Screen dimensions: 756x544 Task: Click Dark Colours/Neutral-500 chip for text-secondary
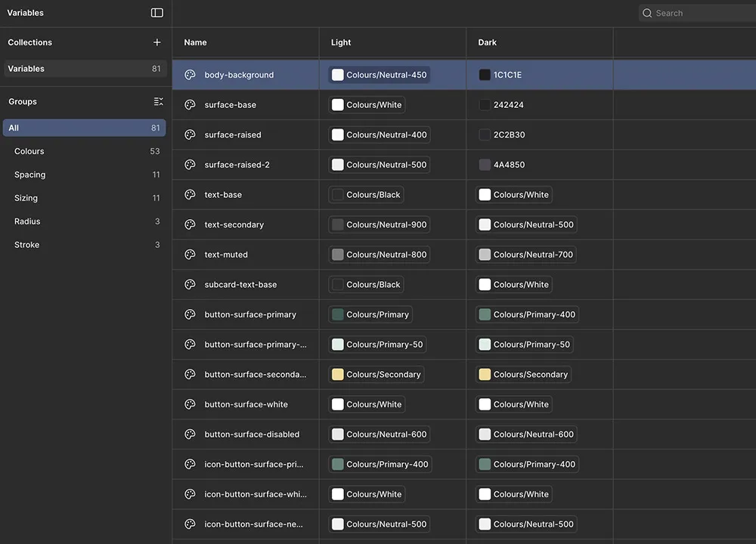526,224
